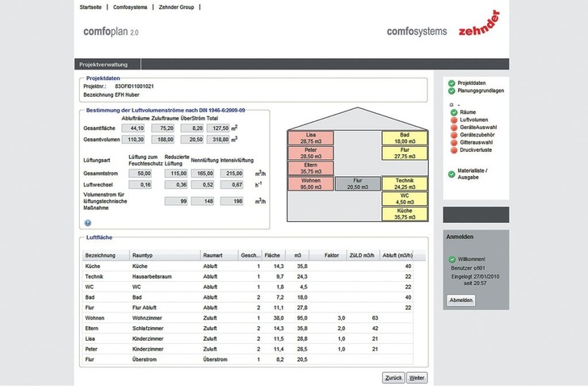Select the Projektverwaltung tab
Image resolution: width=588 pixels, height=386 pixels.
click(x=102, y=64)
